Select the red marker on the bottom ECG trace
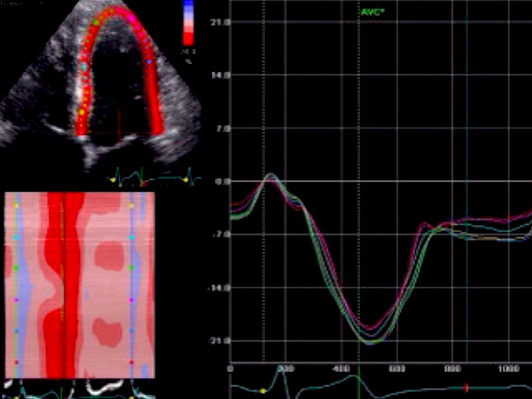The width and height of the screenshot is (532, 399). coord(465,388)
